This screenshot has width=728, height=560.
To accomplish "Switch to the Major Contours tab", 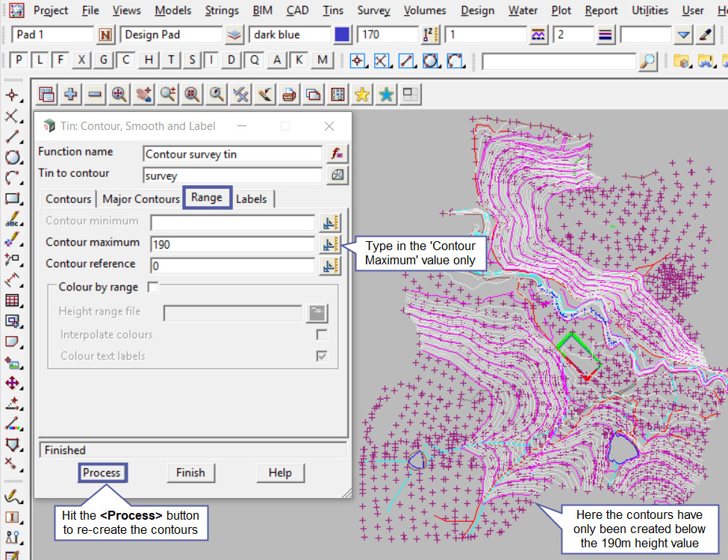I will (141, 199).
